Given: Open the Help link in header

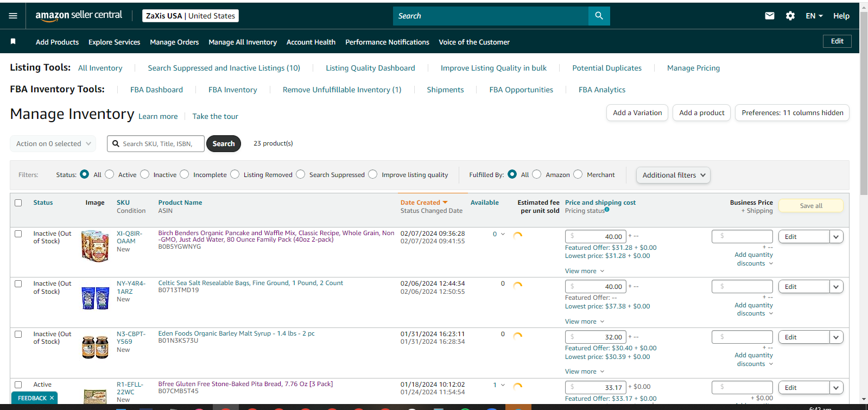Looking at the screenshot, I should [x=841, y=16].
